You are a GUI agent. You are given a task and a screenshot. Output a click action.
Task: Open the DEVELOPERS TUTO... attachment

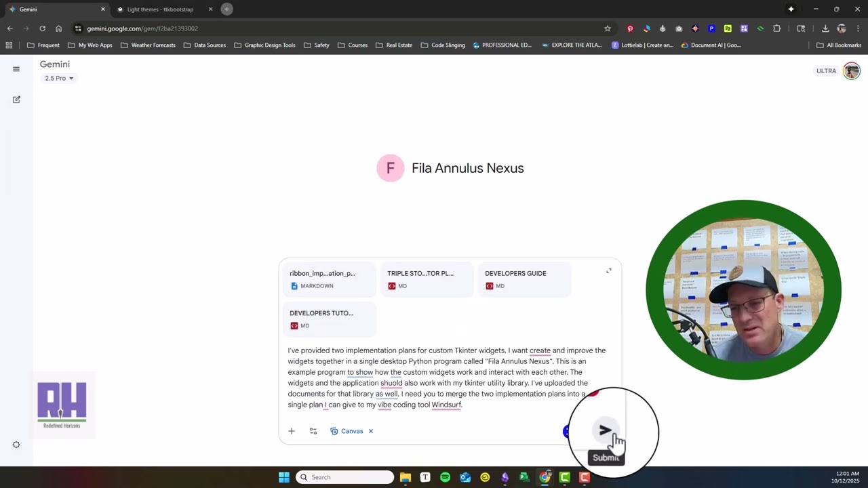click(330, 319)
